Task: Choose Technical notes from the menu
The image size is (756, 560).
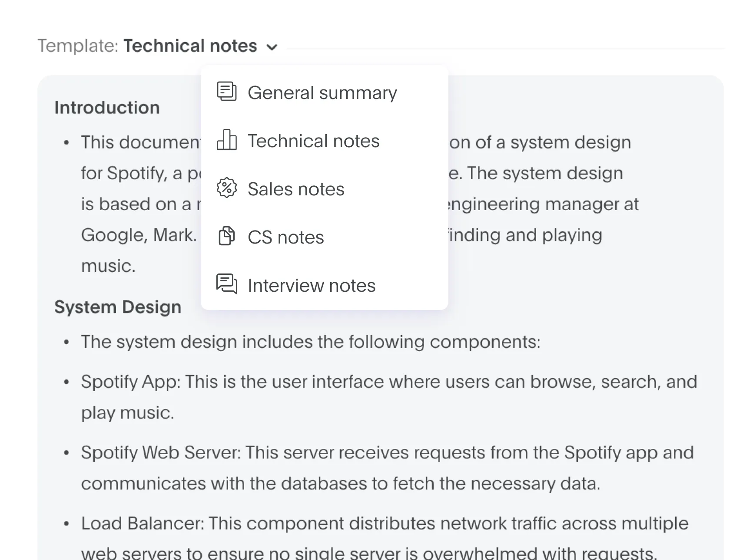Action: click(313, 141)
